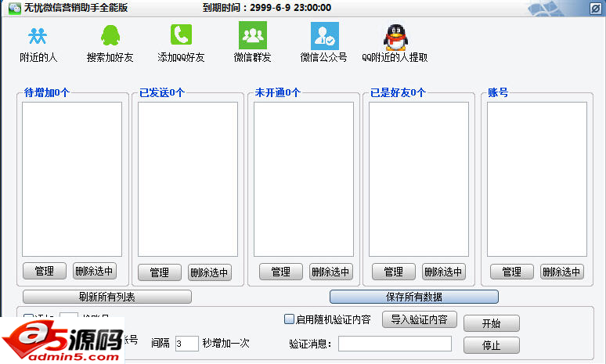Click 管理 under 未开通 list
This screenshot has height=364, width=606.
click(281, 272)
